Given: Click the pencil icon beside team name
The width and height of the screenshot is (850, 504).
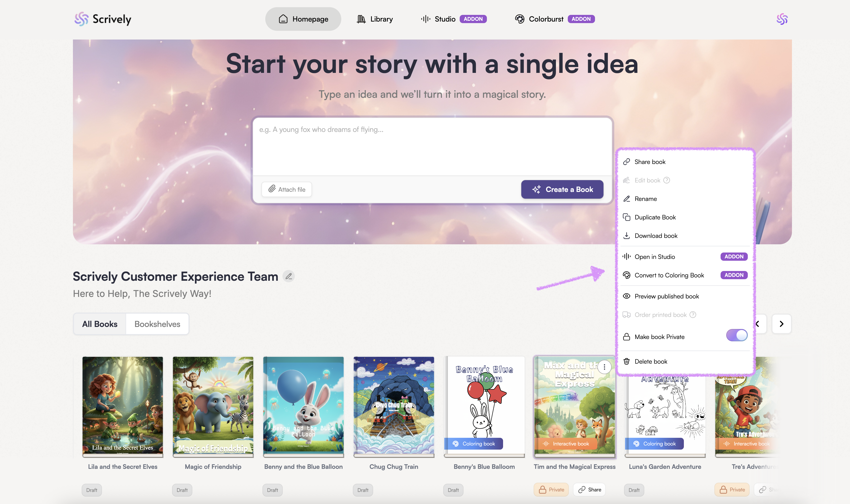Looking at the screenshot, I should point(289,276).
